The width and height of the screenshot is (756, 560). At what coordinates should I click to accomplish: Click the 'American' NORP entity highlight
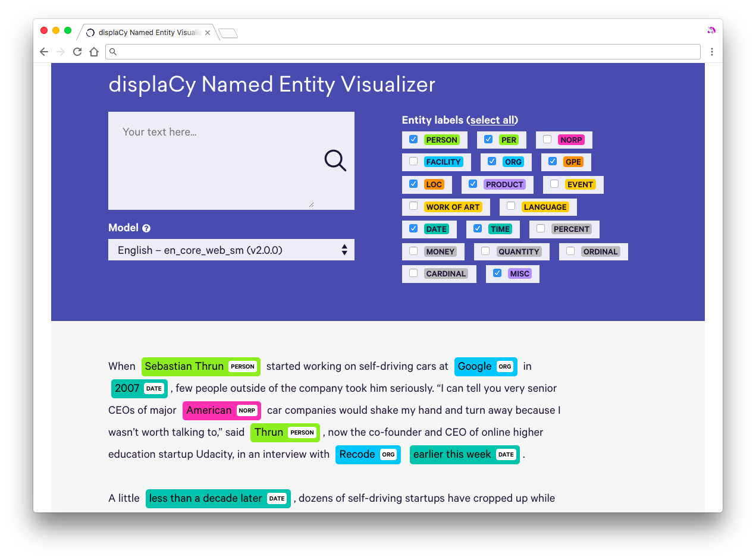pos(222,410)
